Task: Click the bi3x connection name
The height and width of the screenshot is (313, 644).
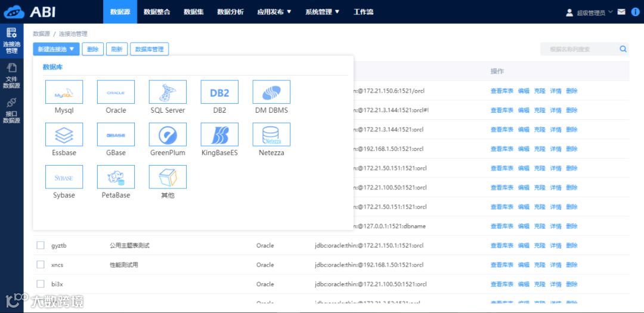Action: coord(57,284)
